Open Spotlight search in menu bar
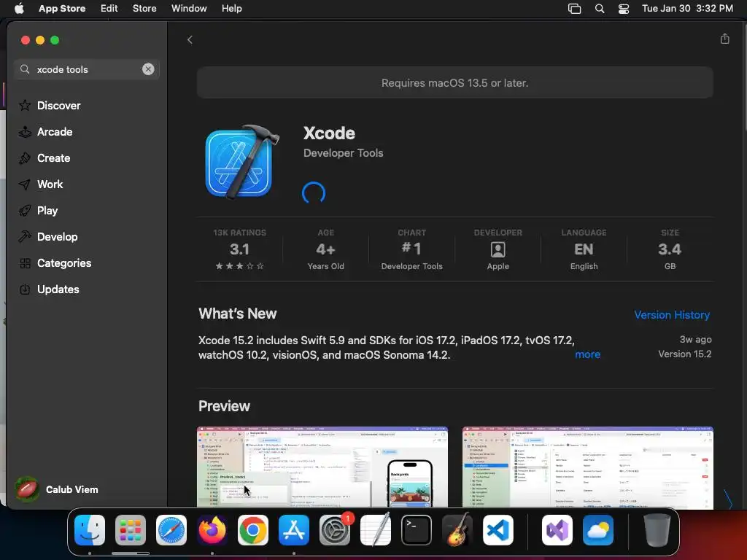The height and width of the screenshot is (560, 747). coord(600,9)
